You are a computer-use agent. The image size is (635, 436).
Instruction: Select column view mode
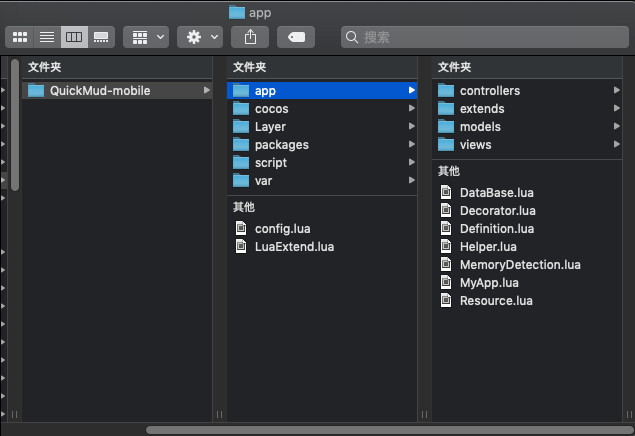74,37
